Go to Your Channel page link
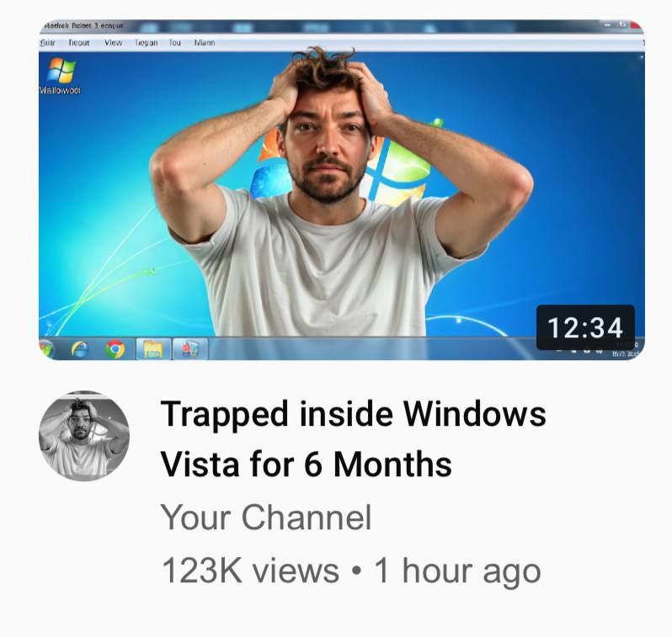Screen dimensions: 672x637 click(266, 517)
